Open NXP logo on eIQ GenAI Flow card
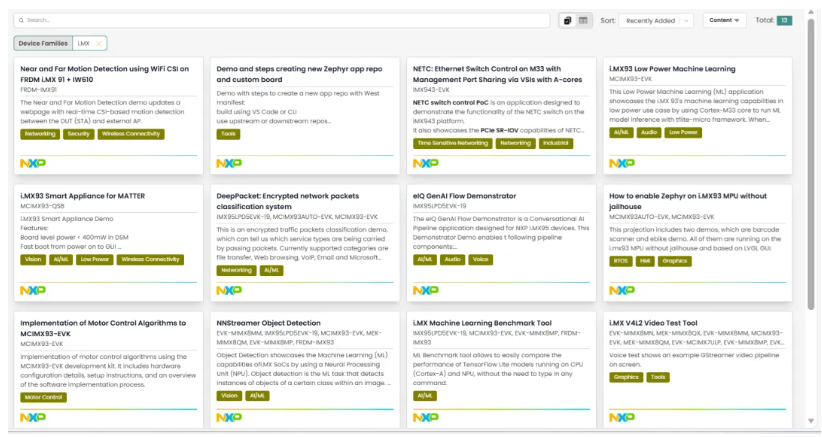The width and height of the screenshot is (822, 437). click(x=426, y=290)
